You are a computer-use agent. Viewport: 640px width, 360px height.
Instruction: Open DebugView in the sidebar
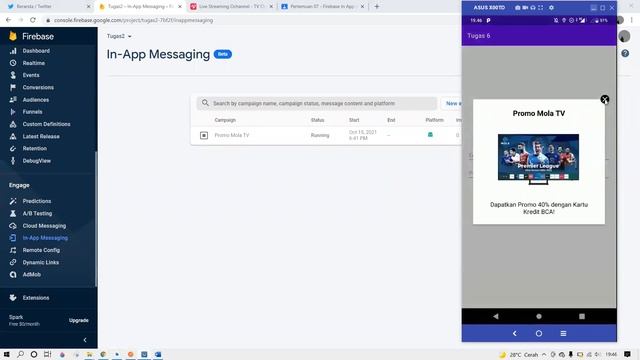pyautogui.click(x=36, y=161)
